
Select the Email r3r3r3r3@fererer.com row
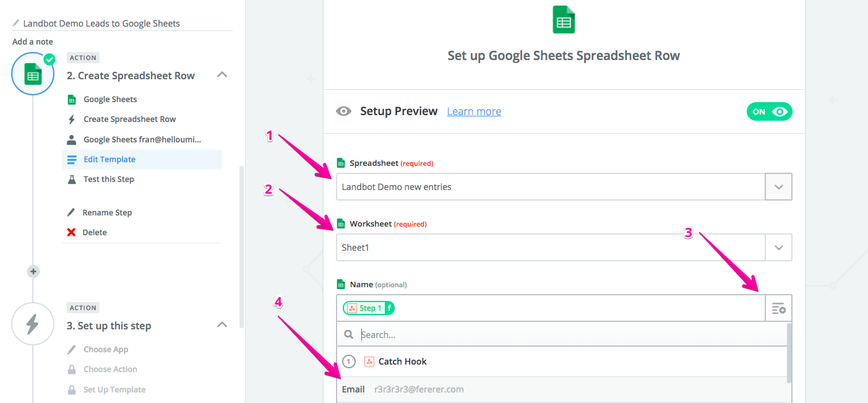click(x=561, y=390)
